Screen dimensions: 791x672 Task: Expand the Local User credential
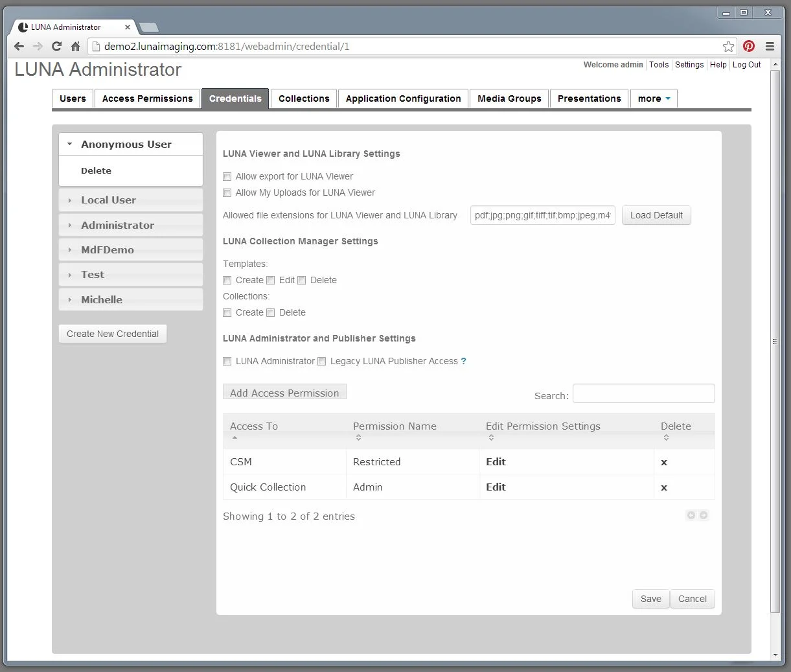point(131,200)
